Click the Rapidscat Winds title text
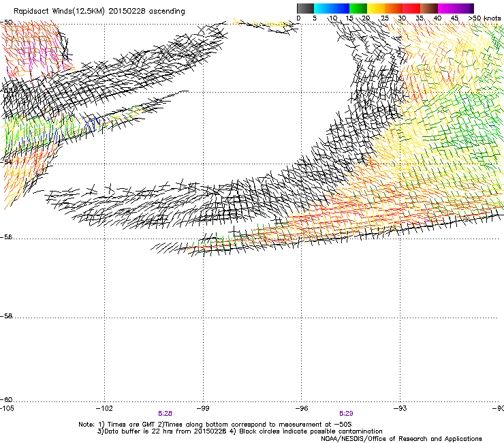The image size is (504, 443). tap(99, 12)
